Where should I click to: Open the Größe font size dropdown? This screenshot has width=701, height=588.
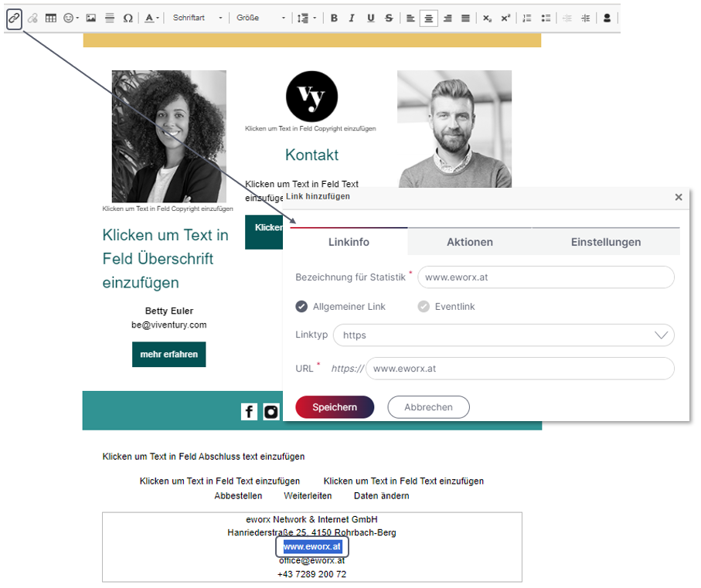260,18
